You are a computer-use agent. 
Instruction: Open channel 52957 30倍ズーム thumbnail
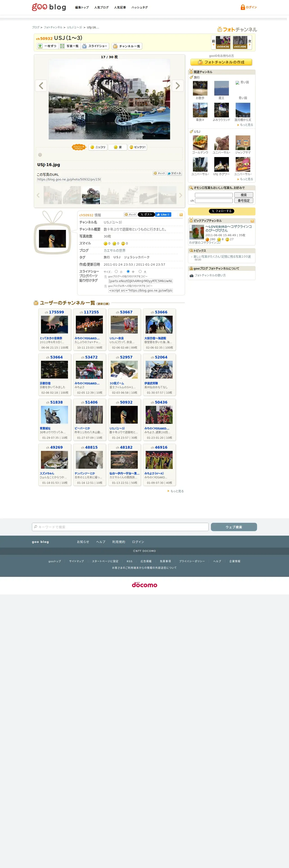(x=124, y=370)
